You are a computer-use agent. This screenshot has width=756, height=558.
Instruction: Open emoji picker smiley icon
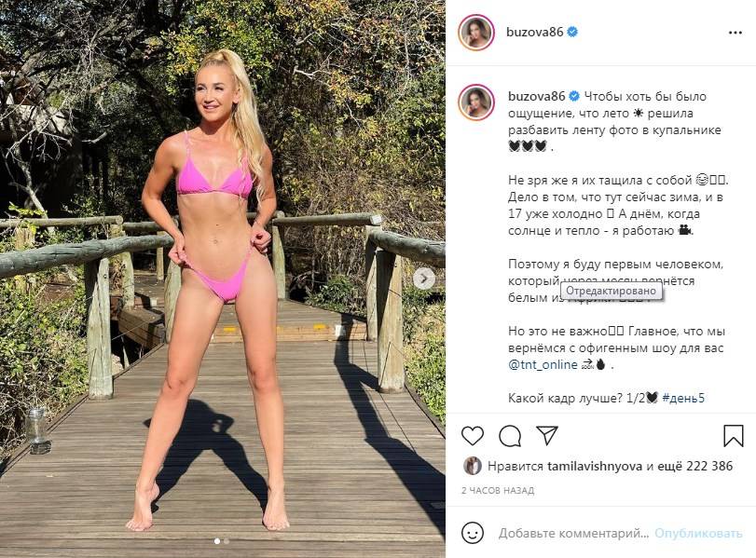tap(473, 533)
